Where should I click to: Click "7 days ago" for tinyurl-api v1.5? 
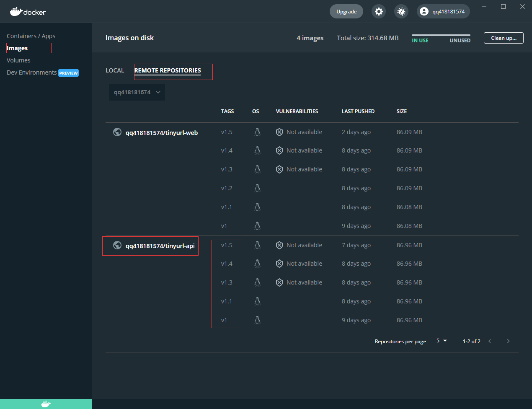tap(356, 245)
